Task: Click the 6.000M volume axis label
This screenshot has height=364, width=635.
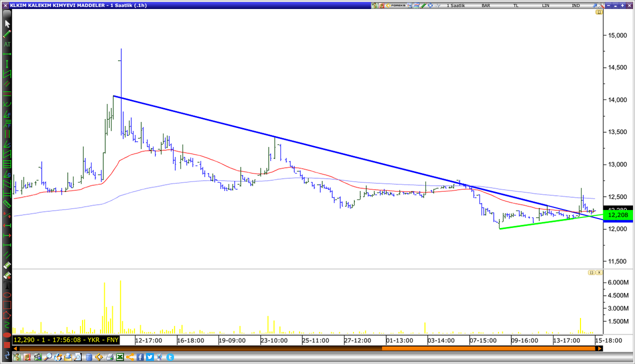Action: click(x=618, y=283)
